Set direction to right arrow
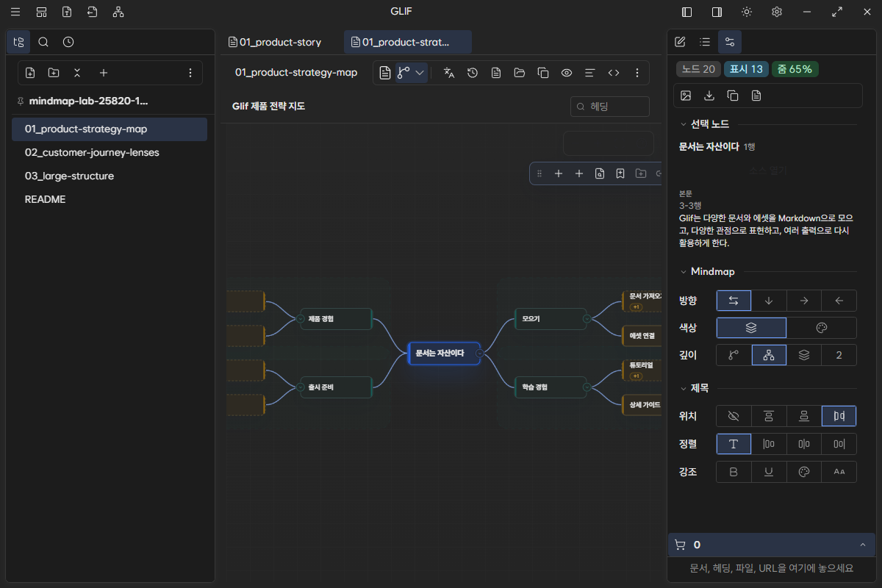 [x=804, y=301]
